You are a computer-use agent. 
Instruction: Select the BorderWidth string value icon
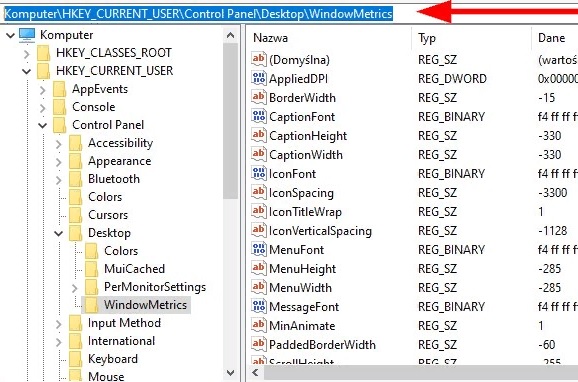[x=259, y=97]
